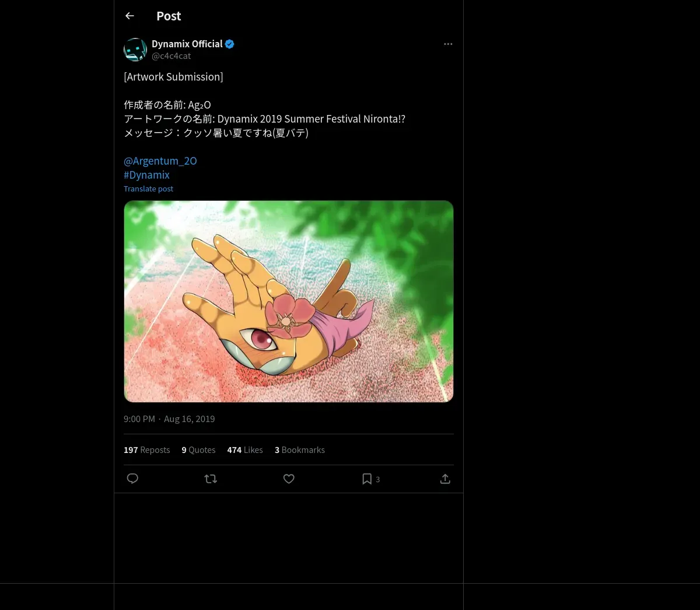
Task: Click the Translate post link
Action: (148, 189)
